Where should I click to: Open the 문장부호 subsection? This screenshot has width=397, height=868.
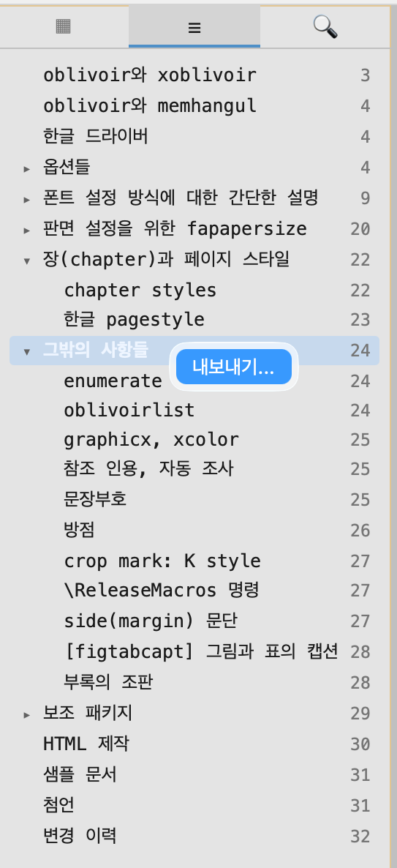(x=95, y=499)
